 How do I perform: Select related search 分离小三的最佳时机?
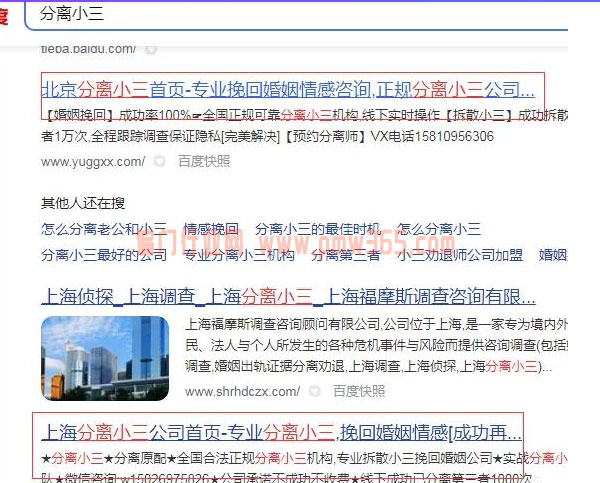[318, 229]
